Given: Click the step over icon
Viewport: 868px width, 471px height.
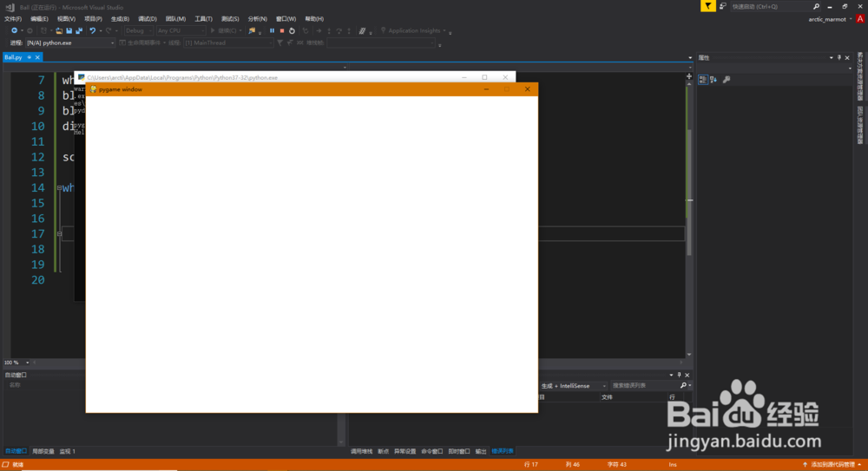Looking at the screenshot, I should pyautogui.click(x=339, y=30).
